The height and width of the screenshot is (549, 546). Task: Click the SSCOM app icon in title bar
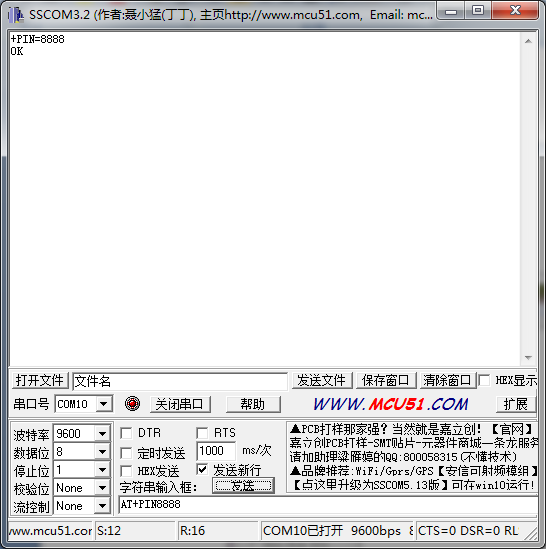[x=16, y=15]
